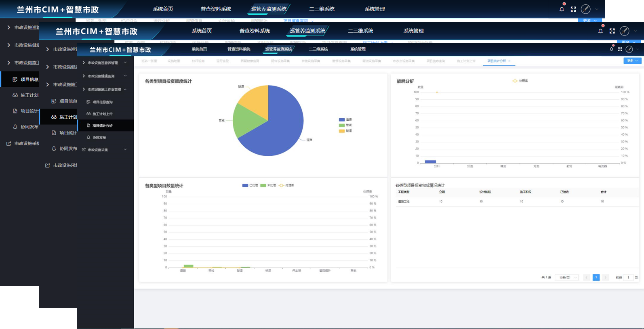Select 项目统计分析 in the sidebar
This screenshot has height=329, width=644.
click(102, 126)
